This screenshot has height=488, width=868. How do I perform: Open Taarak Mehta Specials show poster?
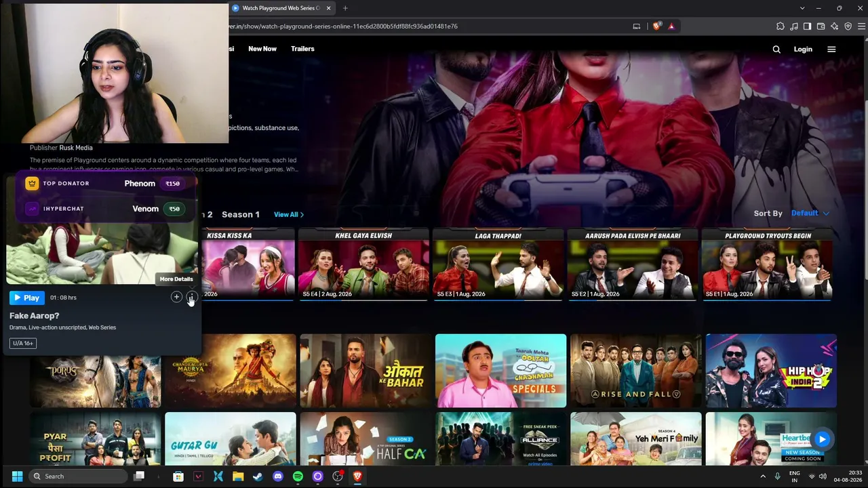click(500, 371)
